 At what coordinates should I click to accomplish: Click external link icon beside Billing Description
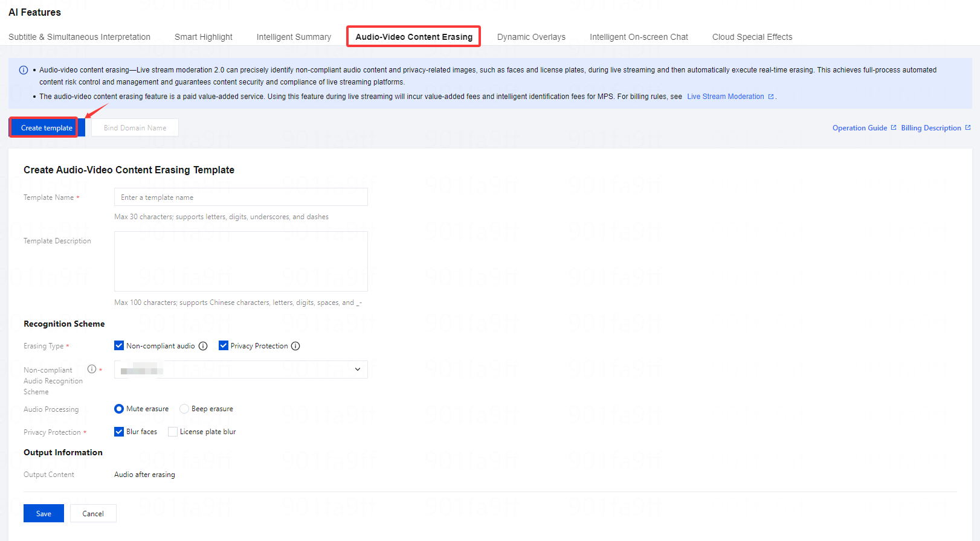(x=967, y=127)
